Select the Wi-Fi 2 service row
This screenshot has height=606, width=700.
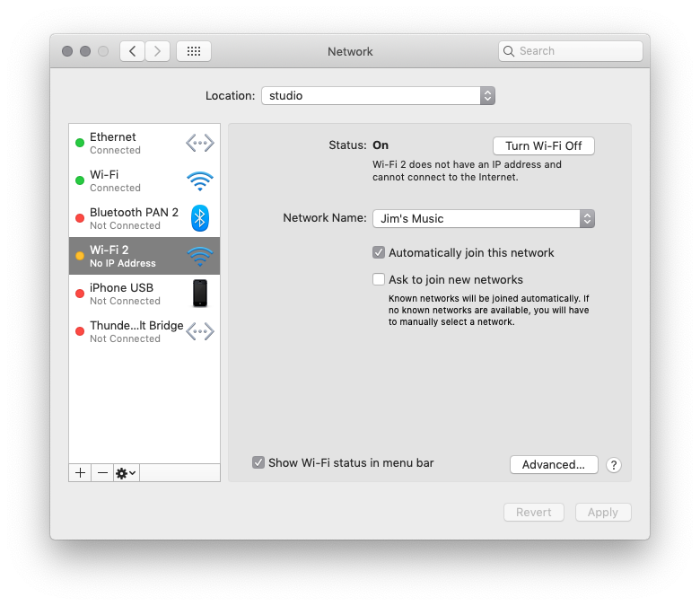[144, 256]
